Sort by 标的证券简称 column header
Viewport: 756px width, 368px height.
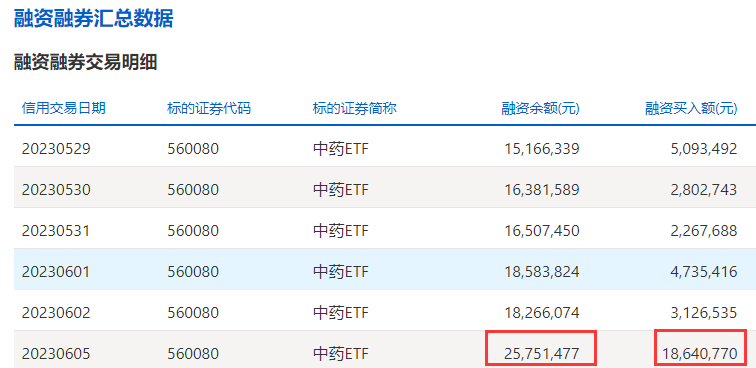[354, 109]
